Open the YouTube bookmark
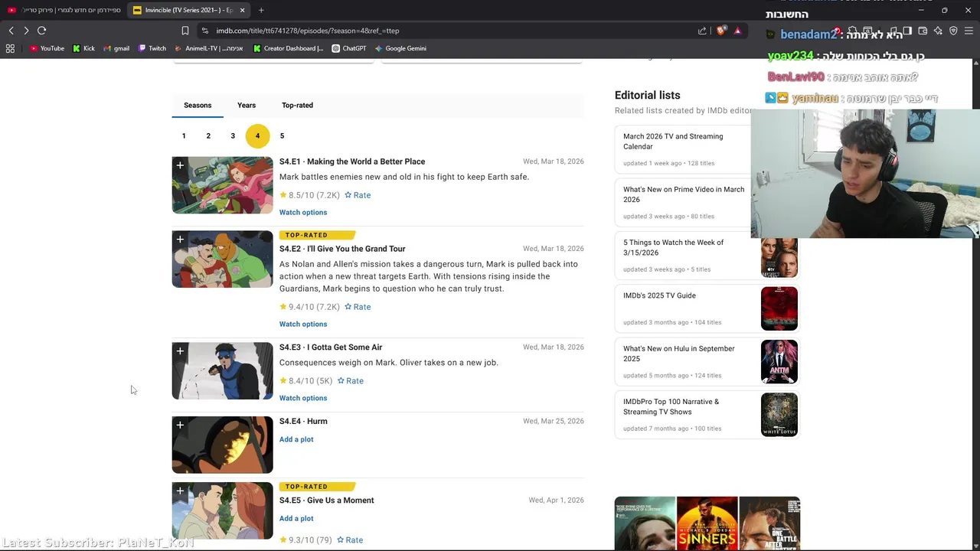This screenshot has height=551, width=980. click(x=47, y=48)
